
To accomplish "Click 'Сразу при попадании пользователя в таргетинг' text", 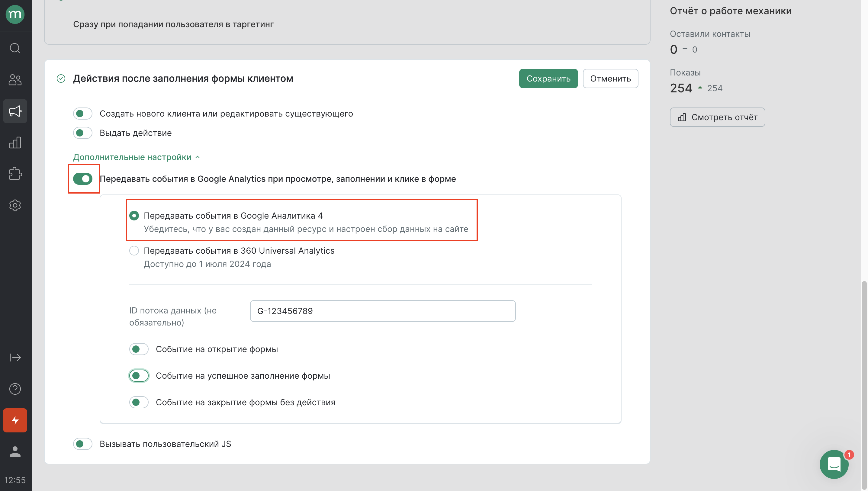I will point(173,24).
